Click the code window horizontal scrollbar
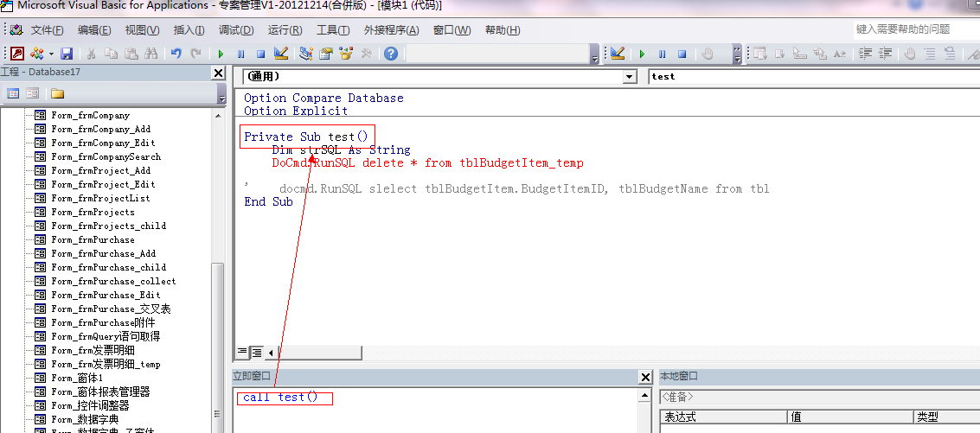The image size is (980, 433). pos(319,353)
